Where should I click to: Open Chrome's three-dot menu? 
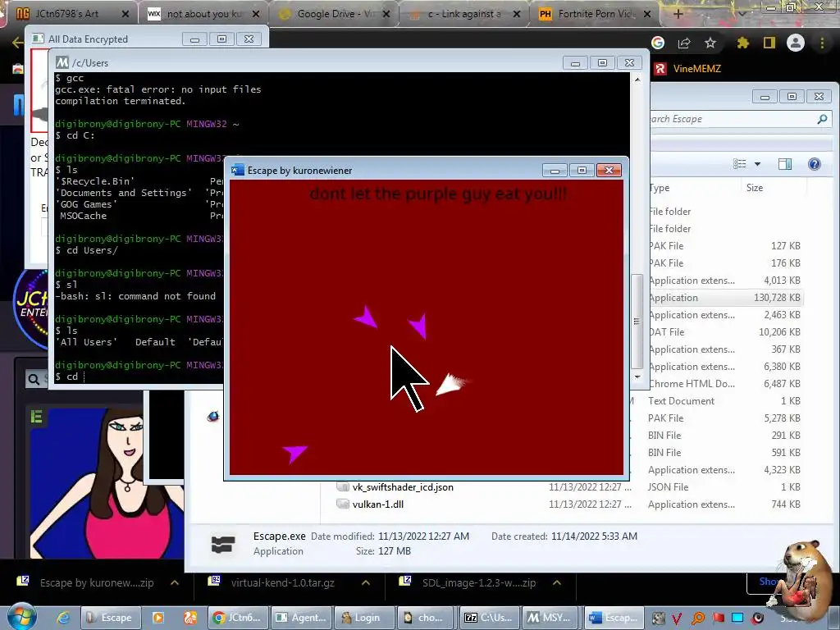click(822, 43)
